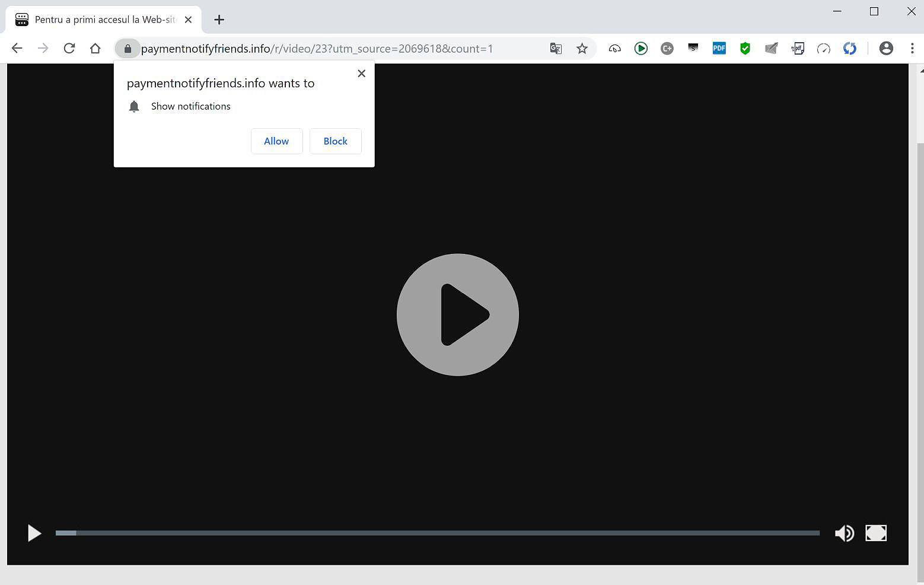Minimize the browser window

pyautogui.click(x=837, y=11)
